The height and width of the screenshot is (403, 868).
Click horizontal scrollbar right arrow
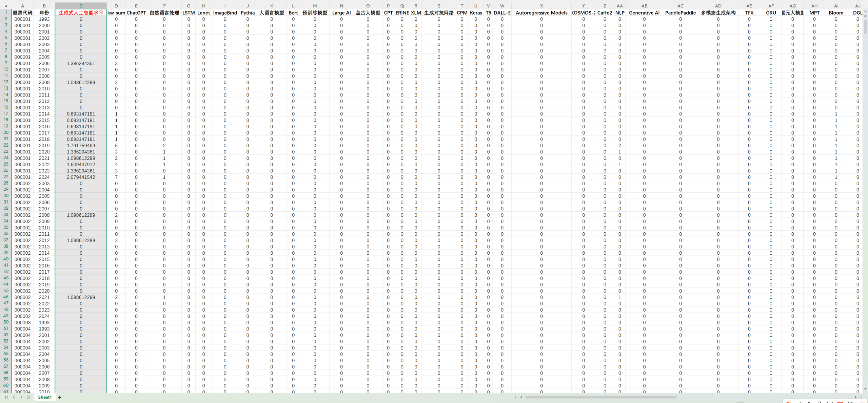(855, 397)
